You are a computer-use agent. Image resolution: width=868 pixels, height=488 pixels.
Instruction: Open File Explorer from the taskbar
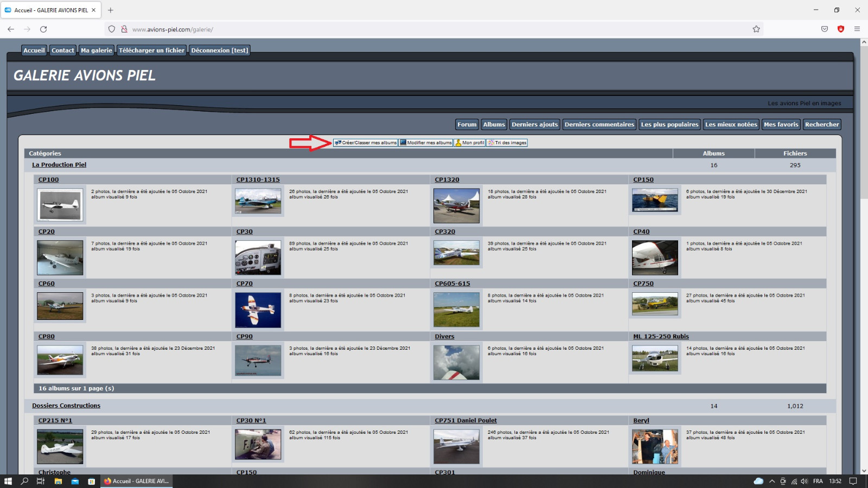point(58,481)
